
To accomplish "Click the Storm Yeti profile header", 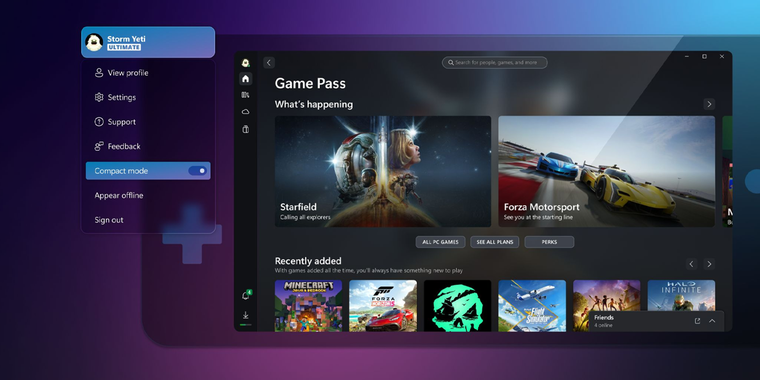I will coord(148,42).
